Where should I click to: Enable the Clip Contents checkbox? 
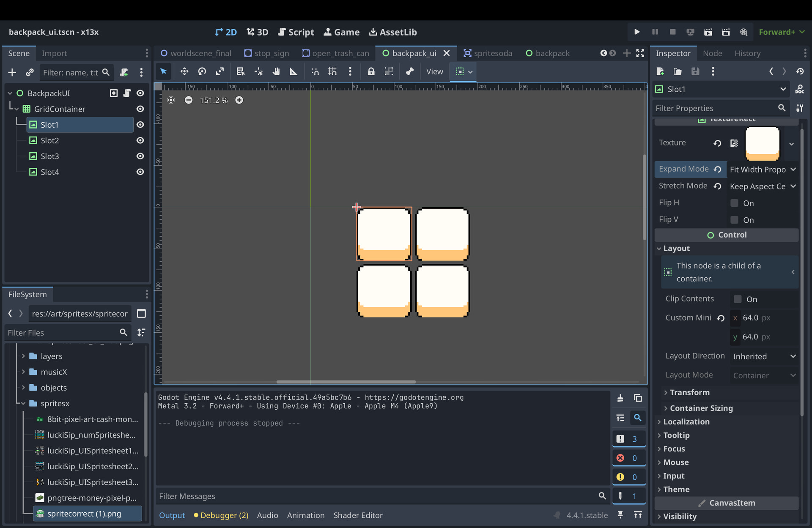tap(738, 299)
